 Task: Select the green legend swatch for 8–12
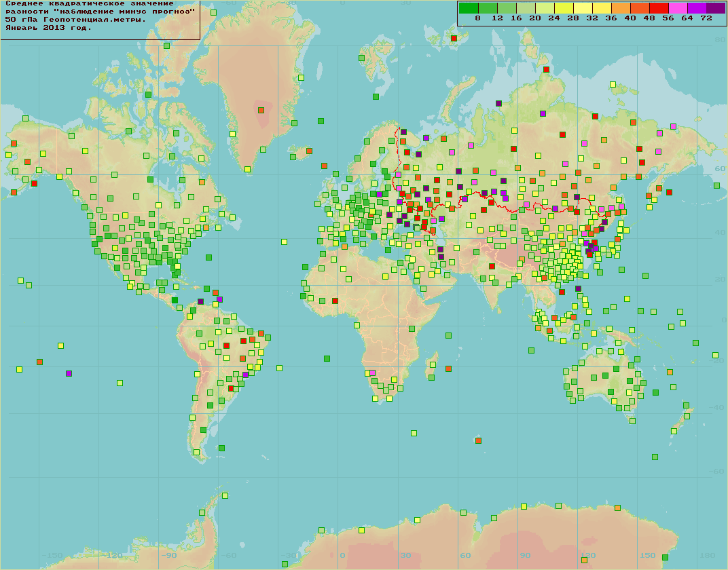488,8
